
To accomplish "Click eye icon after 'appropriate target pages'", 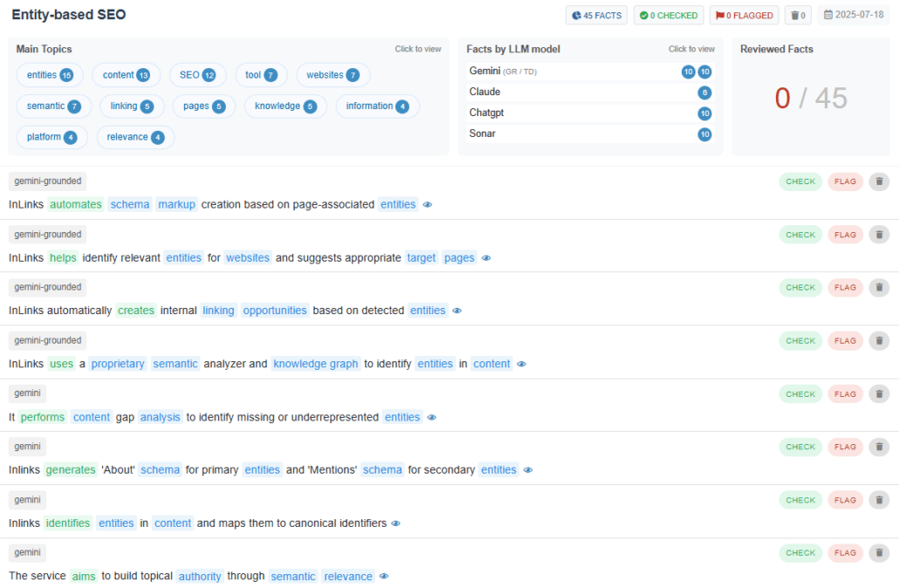I will pyautogui.click(x=486, y=258).
